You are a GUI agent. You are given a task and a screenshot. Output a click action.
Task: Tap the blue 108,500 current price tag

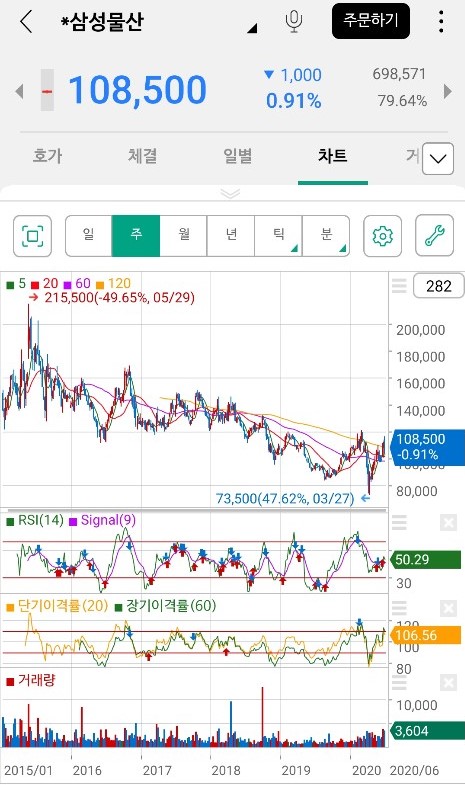428,447
